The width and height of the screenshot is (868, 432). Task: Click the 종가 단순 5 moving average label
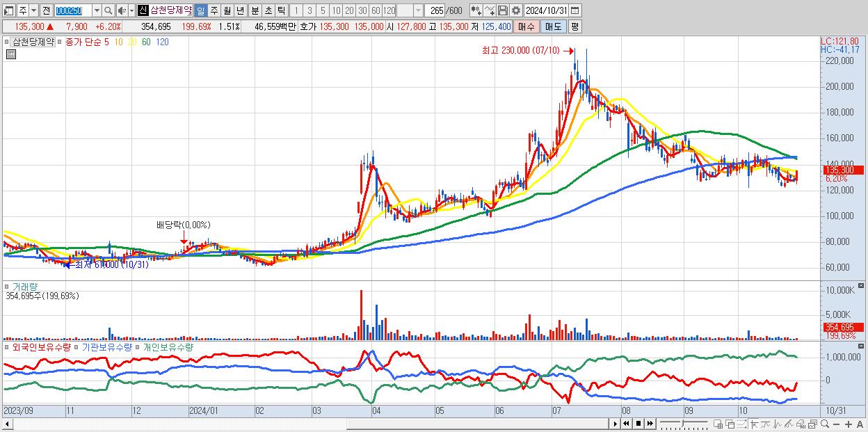pyautogui.click(x=87, y=42)
